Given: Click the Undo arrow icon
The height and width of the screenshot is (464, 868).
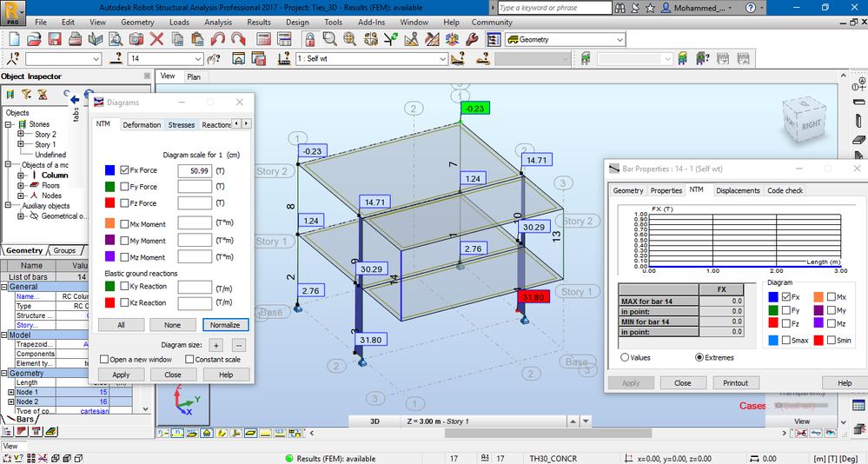Looking at the screenshot, I should coord(218,39).
